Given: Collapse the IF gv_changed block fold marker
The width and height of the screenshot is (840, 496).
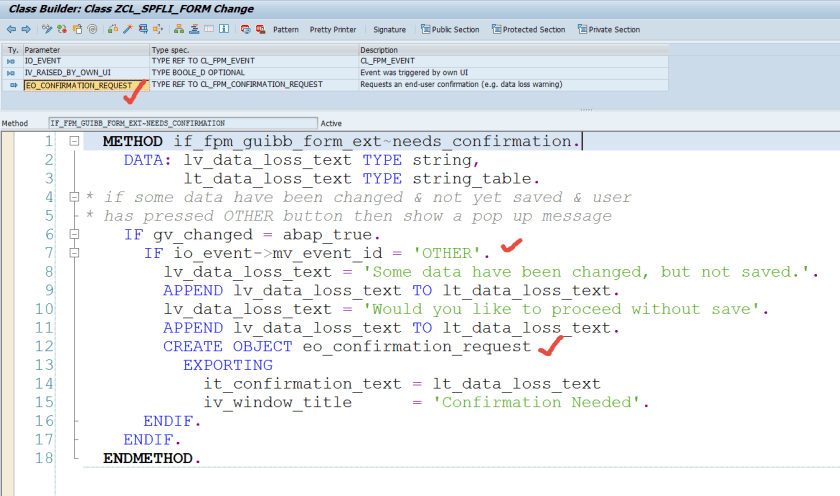Looking at the screenshot, I should [x=75, y=234].
